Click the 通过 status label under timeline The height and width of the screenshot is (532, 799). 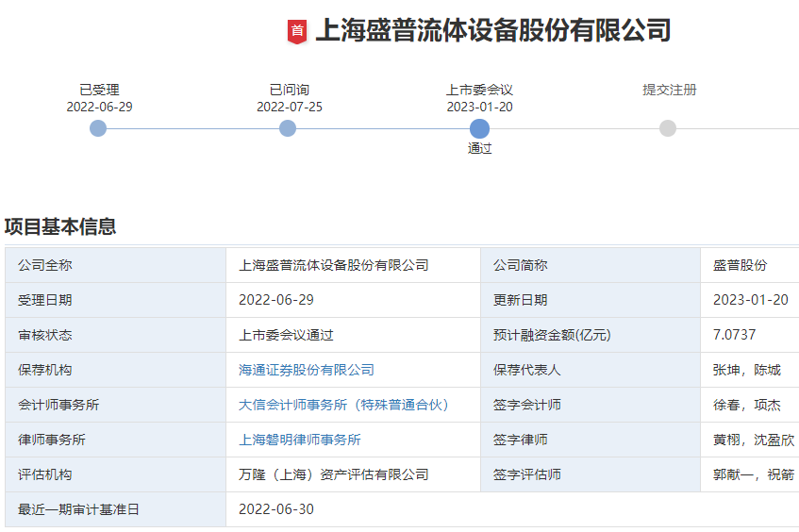[x=479, y=148]
